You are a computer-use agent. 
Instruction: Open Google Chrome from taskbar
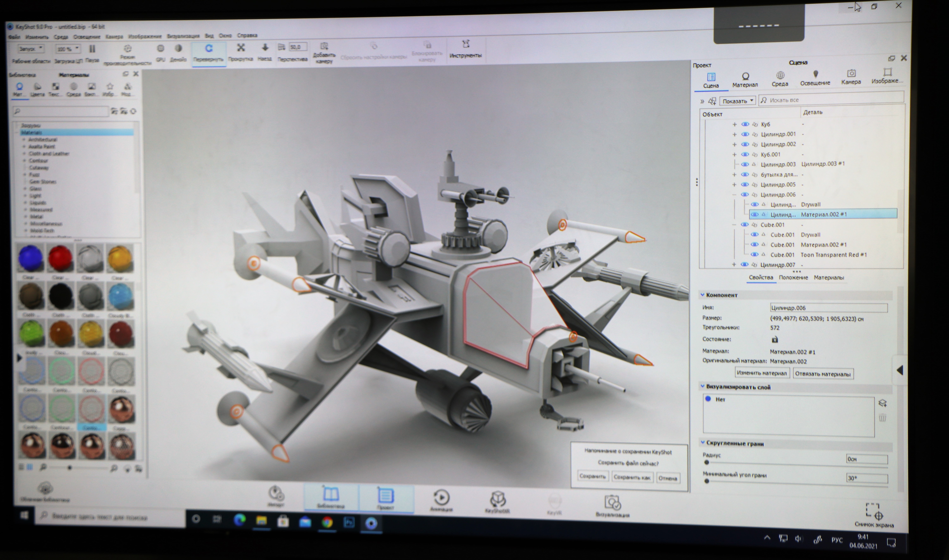[x=327, y=522]
